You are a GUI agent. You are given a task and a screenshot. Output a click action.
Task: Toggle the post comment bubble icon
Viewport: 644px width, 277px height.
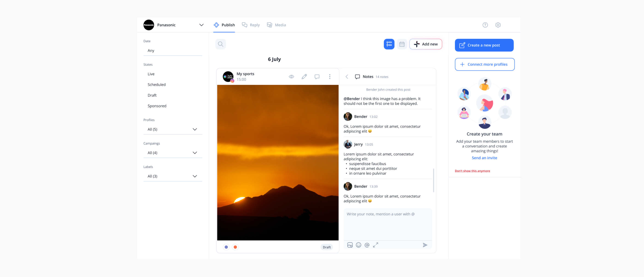pos(317,77)
